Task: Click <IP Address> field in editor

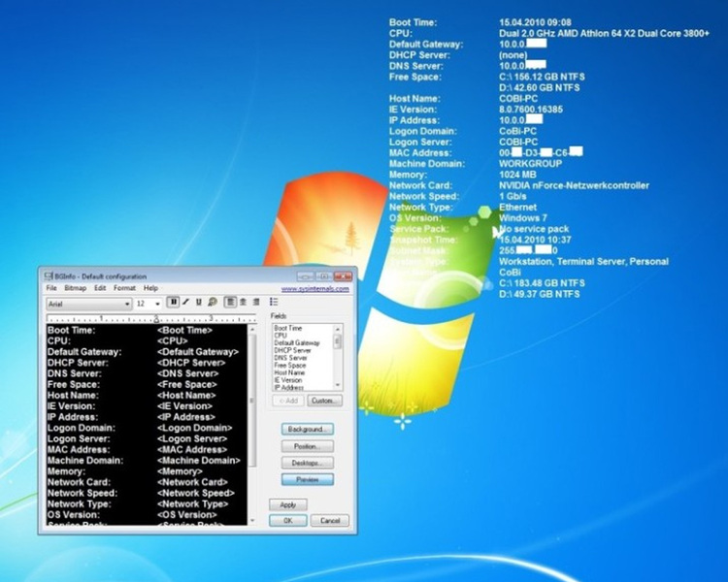Action: 186,417
